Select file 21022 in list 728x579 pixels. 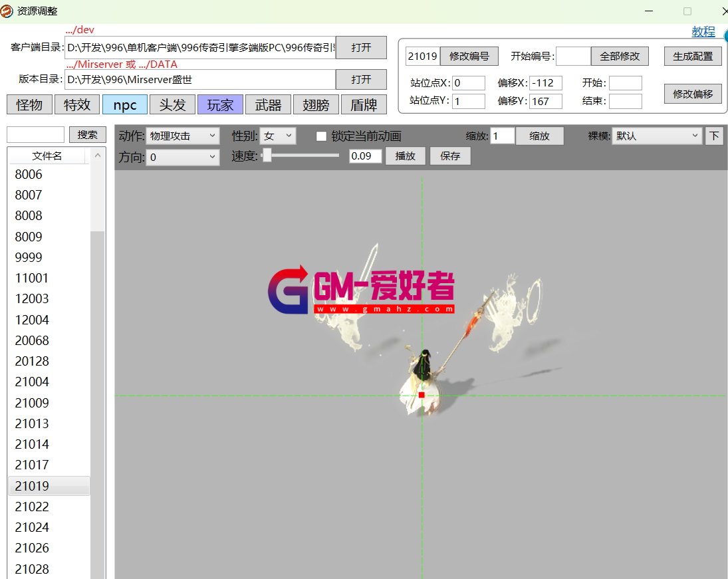(x=49, y=507)
